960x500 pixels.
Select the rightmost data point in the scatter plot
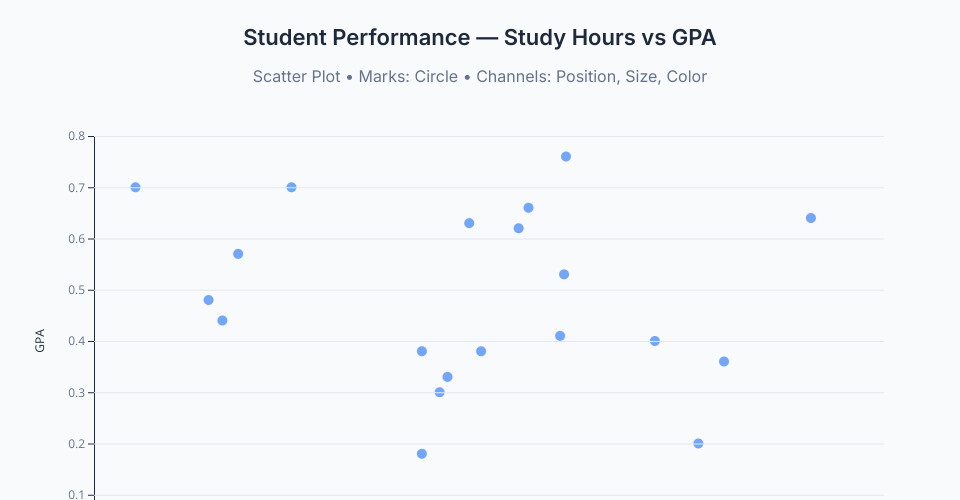(811, 218)
